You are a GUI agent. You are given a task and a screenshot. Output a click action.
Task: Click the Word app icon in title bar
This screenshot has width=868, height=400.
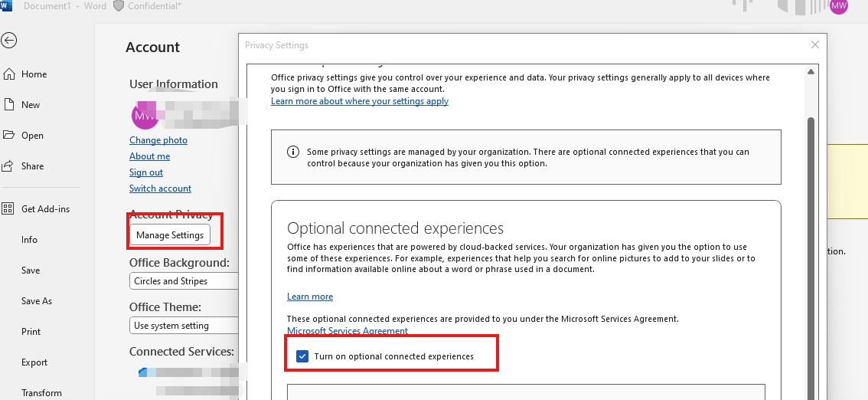coord(6,6)
